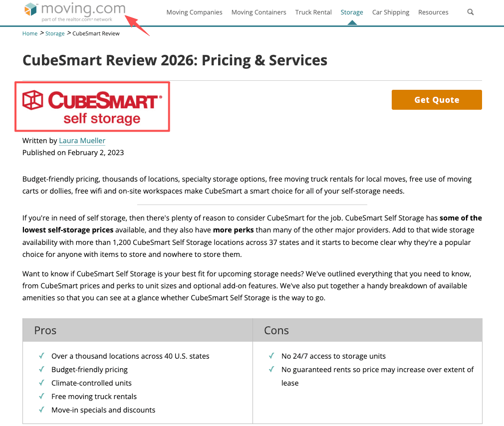Open Storage from the breadcrumb trail
This screenshot has width=504, height=426.
[x=55, y=33]
